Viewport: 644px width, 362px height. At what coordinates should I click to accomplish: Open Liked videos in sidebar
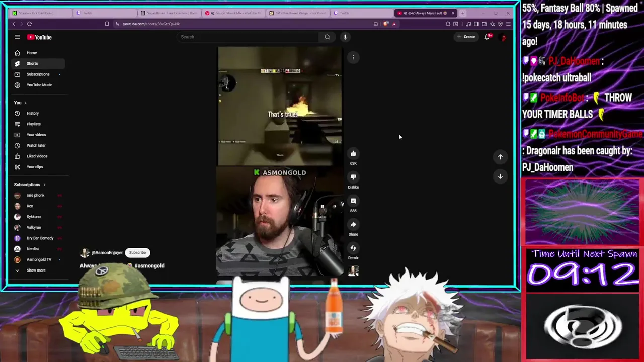(x=38, y=156)
